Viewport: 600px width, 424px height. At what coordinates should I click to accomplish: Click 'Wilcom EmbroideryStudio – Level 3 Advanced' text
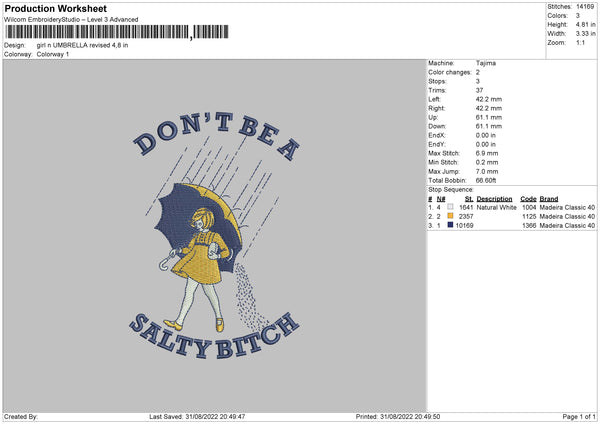pos(71,20)
